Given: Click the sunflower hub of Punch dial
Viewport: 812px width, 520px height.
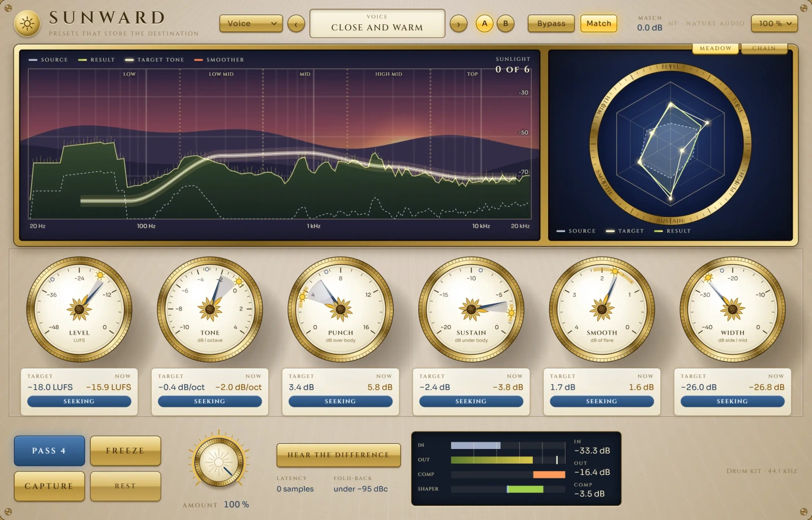Looking at the screenshot, I should click(x=341, y=309).
